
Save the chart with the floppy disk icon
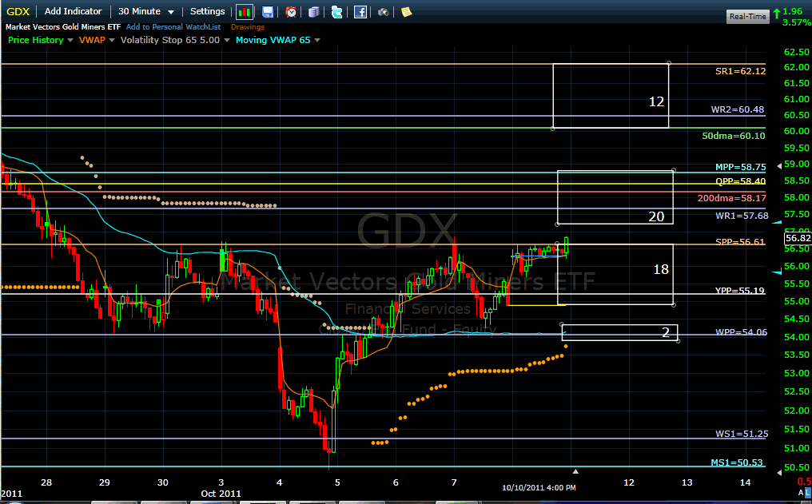(x=268, y=11)
